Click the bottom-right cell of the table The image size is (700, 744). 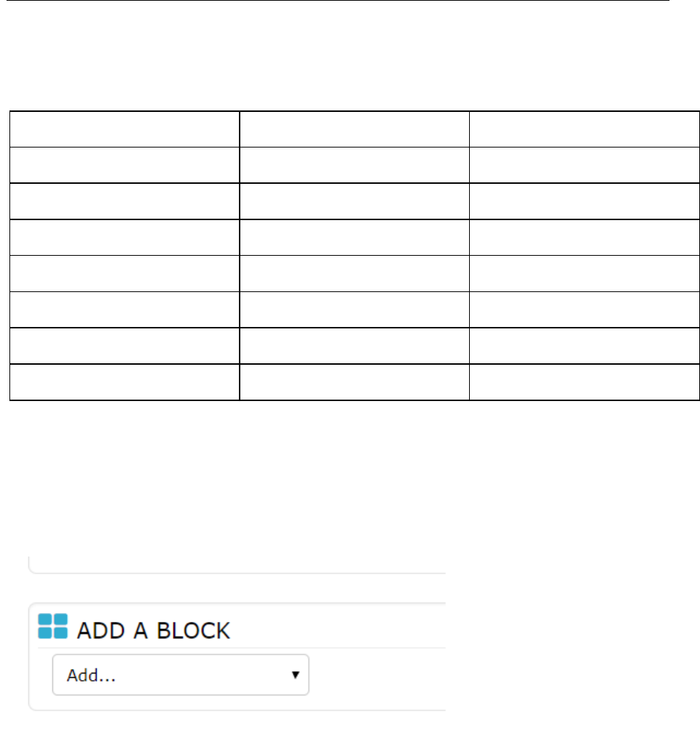coord(585,382)
